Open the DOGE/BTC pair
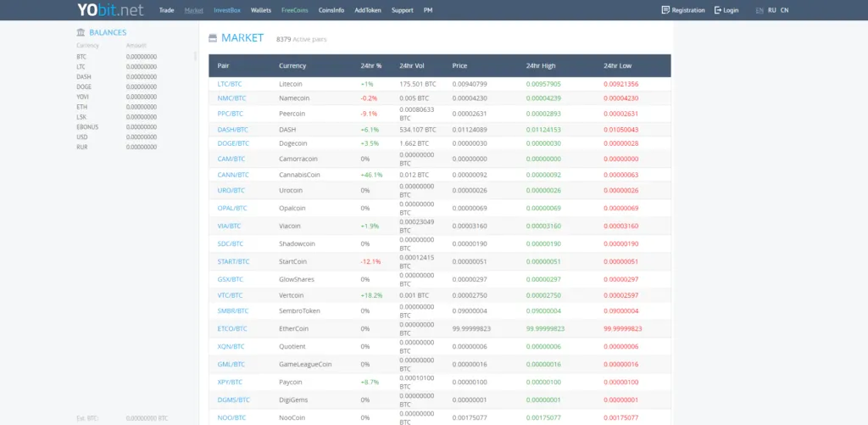 [x=233, y=143]
